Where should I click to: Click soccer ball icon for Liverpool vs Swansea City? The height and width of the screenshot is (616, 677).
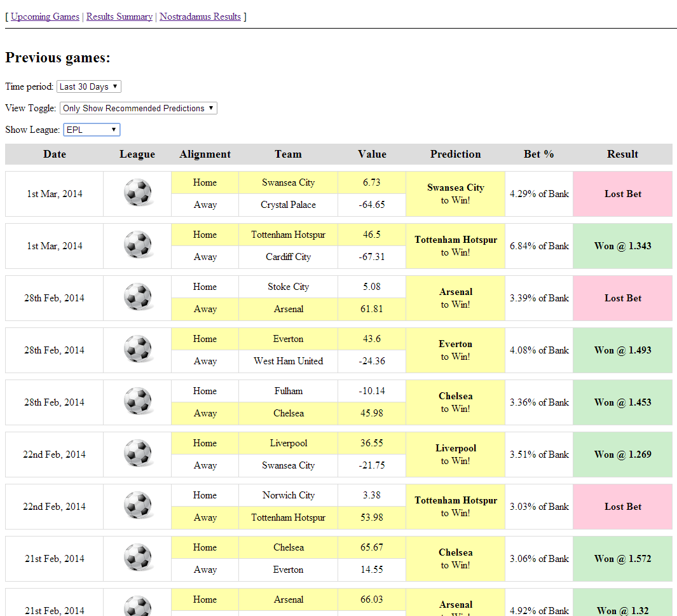138,453
